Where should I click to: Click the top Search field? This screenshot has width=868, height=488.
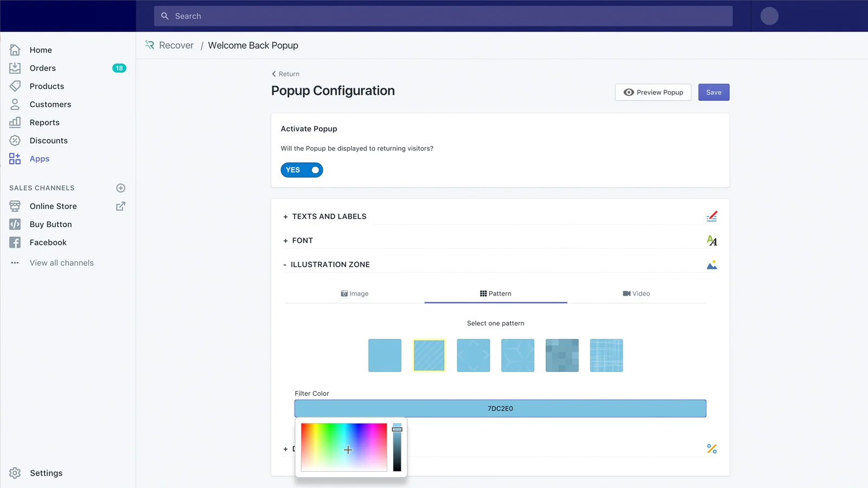[443, 16]
